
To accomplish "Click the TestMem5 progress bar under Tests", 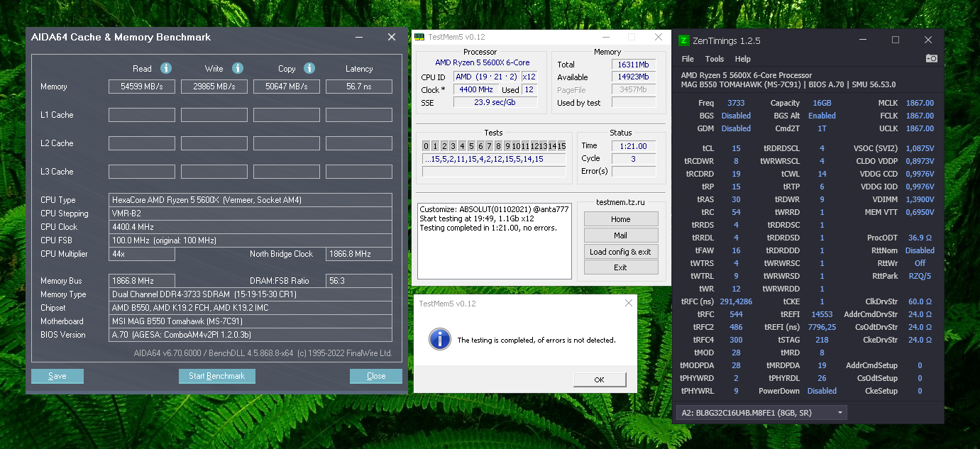I will pyautogui.click(x=494, y=171).
